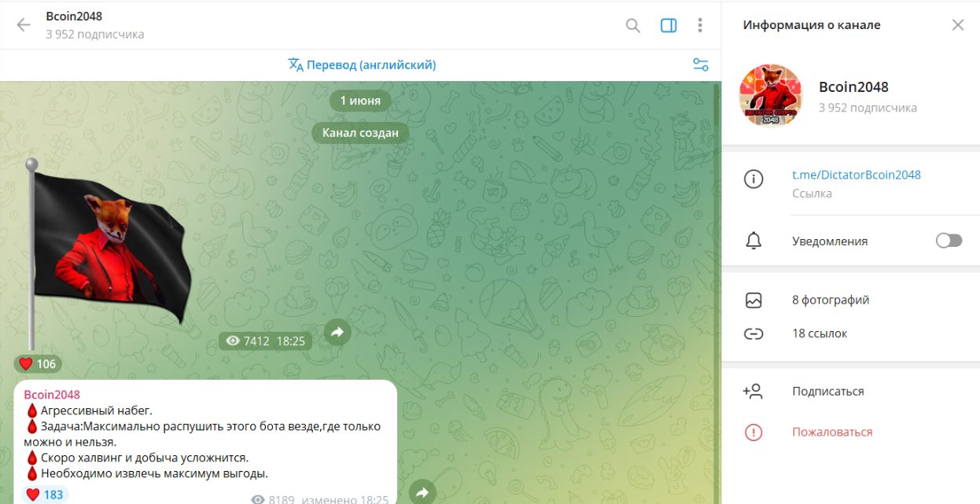Click the Канал создан service message
The width and height of the screenshot is (980, 504).
pos(360,132)
